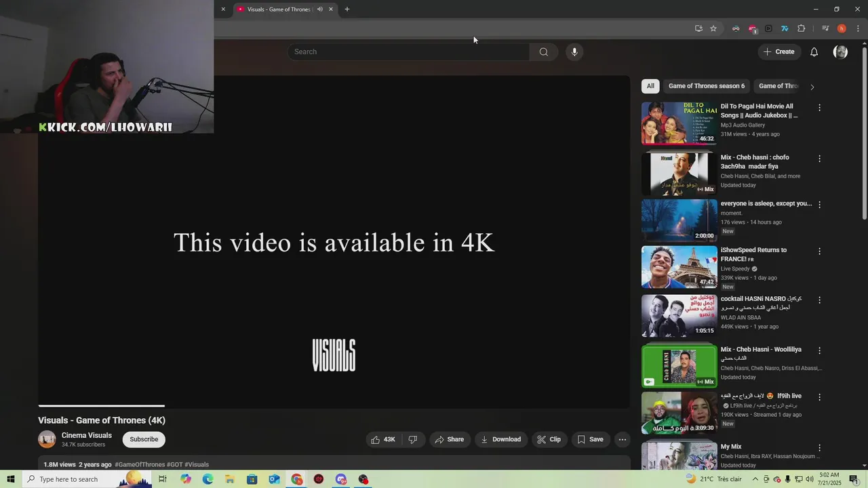Open 'everyone is asleep' video thumbnail
This screenshot has width=868, height=488.
coord(679,220)
